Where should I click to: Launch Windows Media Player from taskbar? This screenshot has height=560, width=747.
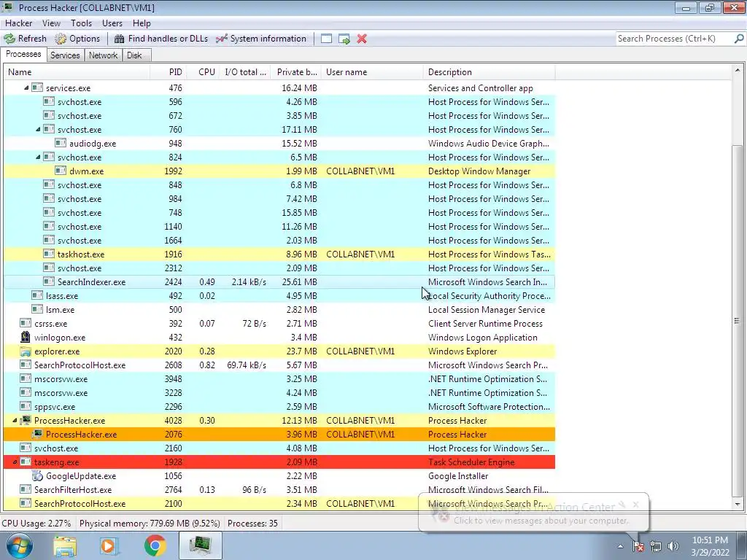pyautogui.click(x=109, y=545)
